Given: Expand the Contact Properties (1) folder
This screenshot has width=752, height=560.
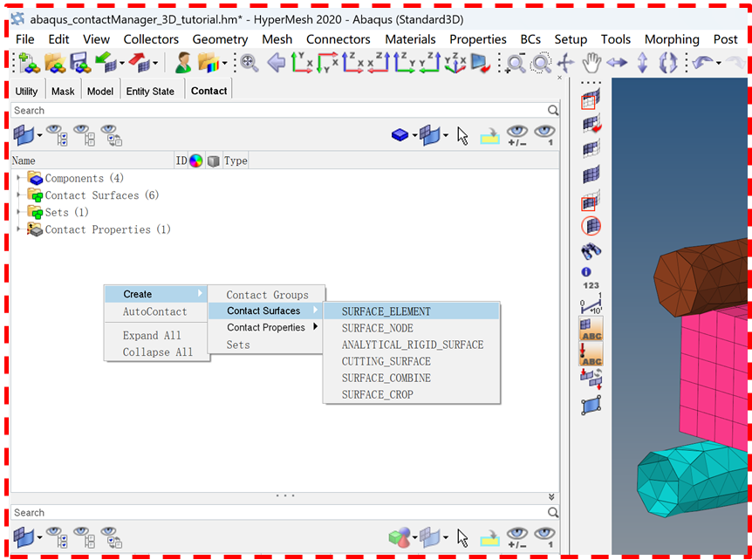Looking at the screenshot, I should (x=19, y=229).
